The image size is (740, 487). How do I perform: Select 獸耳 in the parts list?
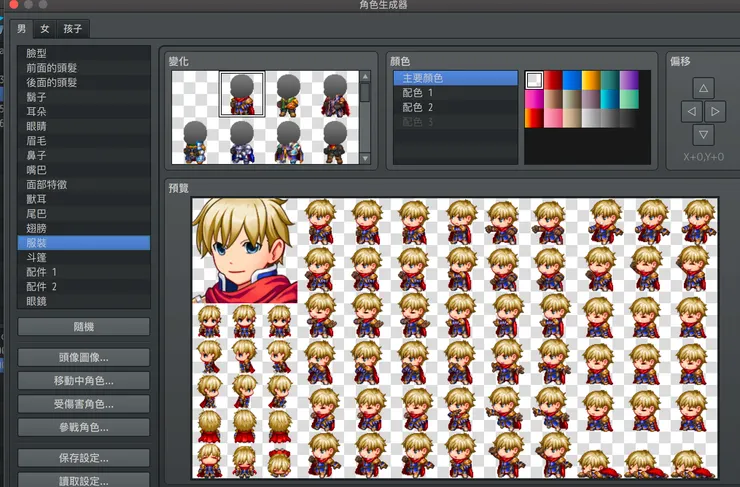(84, 199)
